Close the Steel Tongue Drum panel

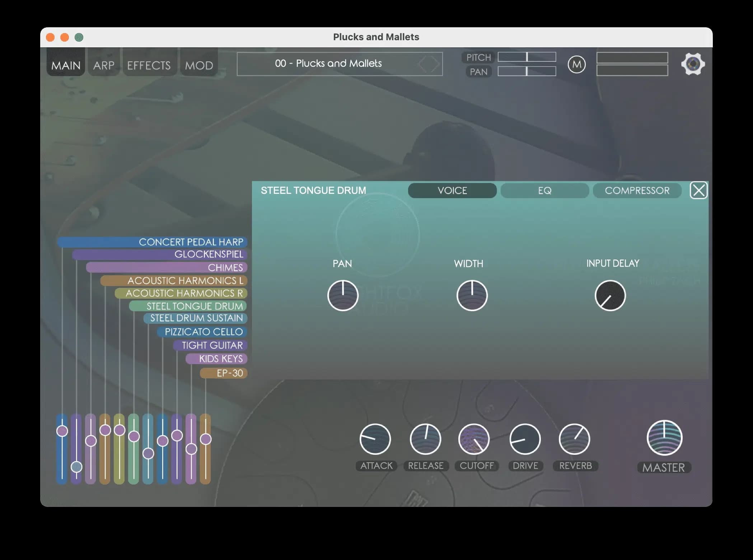tap(698, 191)
